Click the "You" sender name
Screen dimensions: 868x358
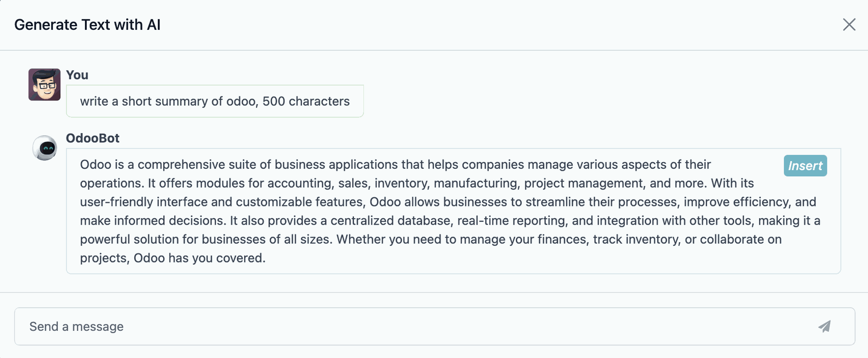(77, 75)
